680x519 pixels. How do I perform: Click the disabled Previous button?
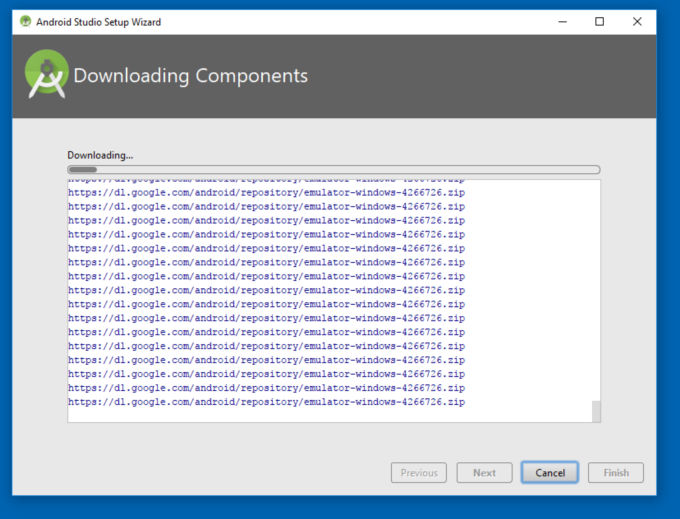(x=418, y=473)
